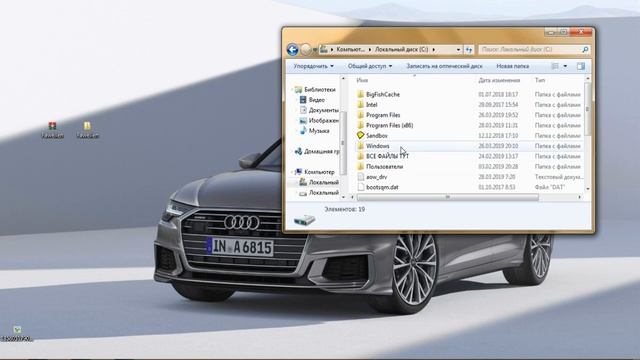
Task: Select the Intel folder name
Action: pos(371,104)
